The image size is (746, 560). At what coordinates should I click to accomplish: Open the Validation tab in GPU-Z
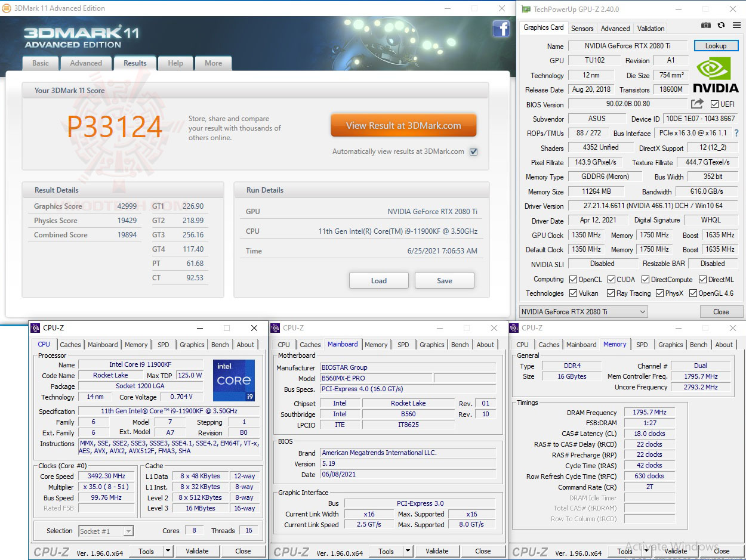(x=651, y=29)
